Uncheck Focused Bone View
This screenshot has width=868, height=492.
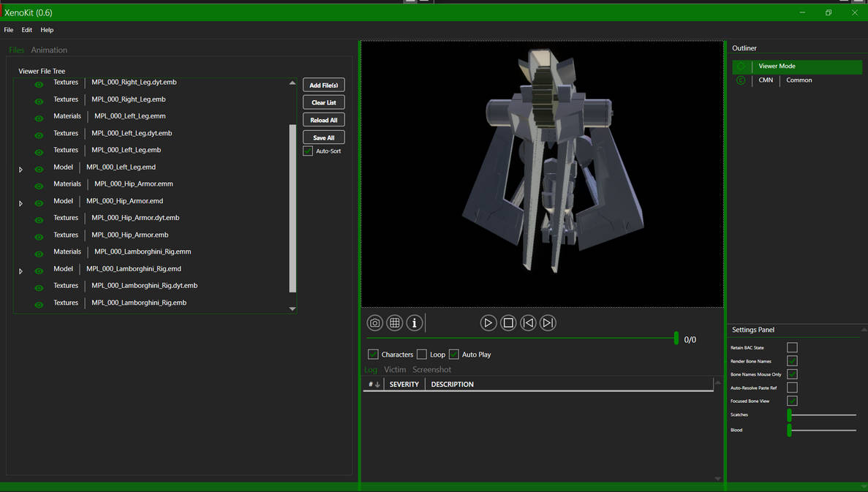click(792, 401)
